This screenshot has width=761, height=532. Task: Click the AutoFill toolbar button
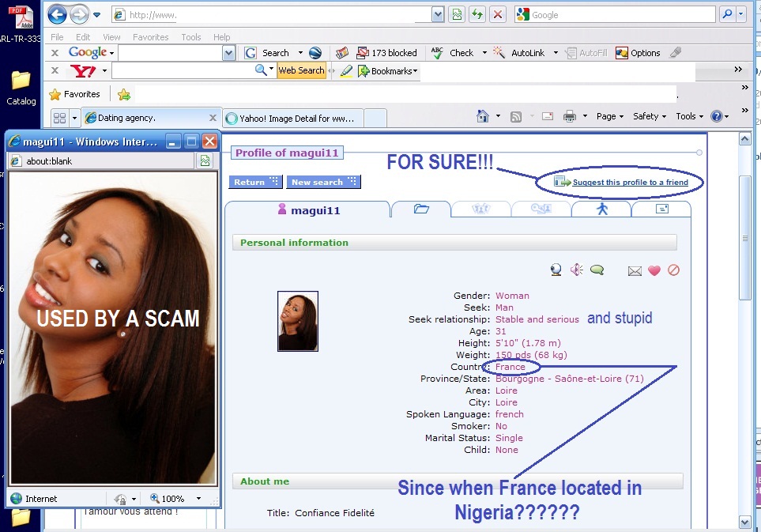click(587, 53)
